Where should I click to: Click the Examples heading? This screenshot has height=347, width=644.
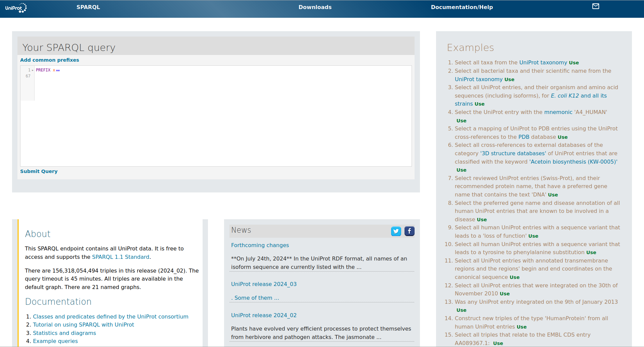click(471, 48)
